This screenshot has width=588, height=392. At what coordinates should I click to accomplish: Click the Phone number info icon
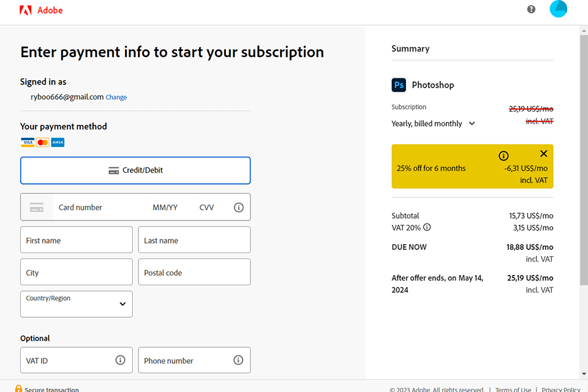click(238, 360)
